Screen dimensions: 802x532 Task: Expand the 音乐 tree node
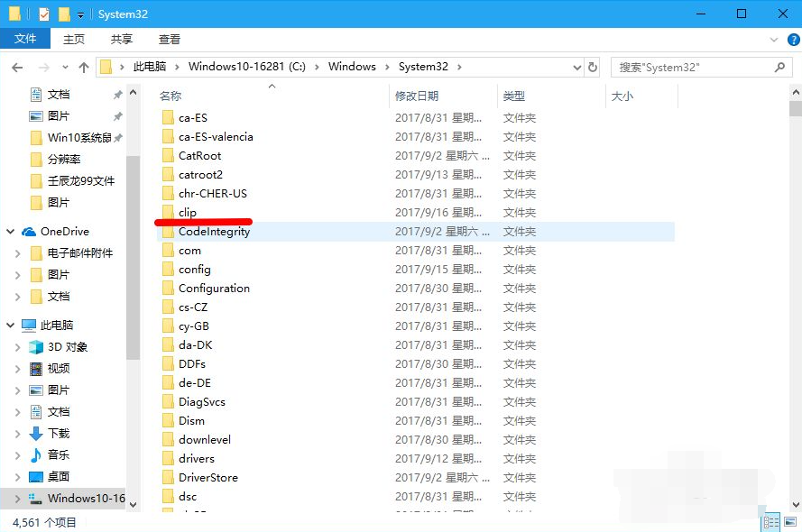17,454
